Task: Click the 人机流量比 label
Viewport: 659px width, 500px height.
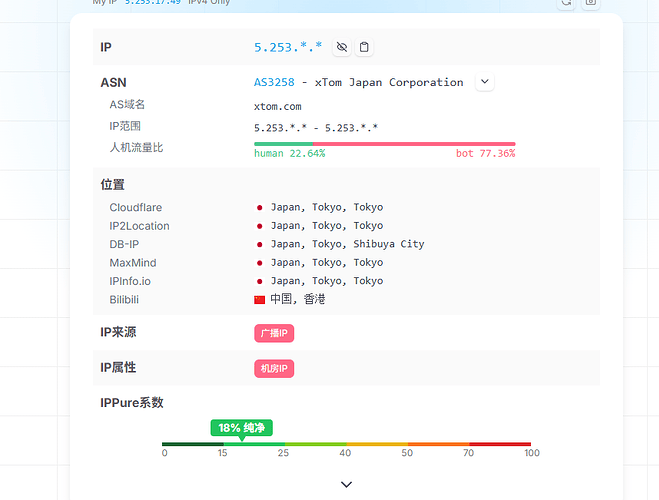Action: 136,147
